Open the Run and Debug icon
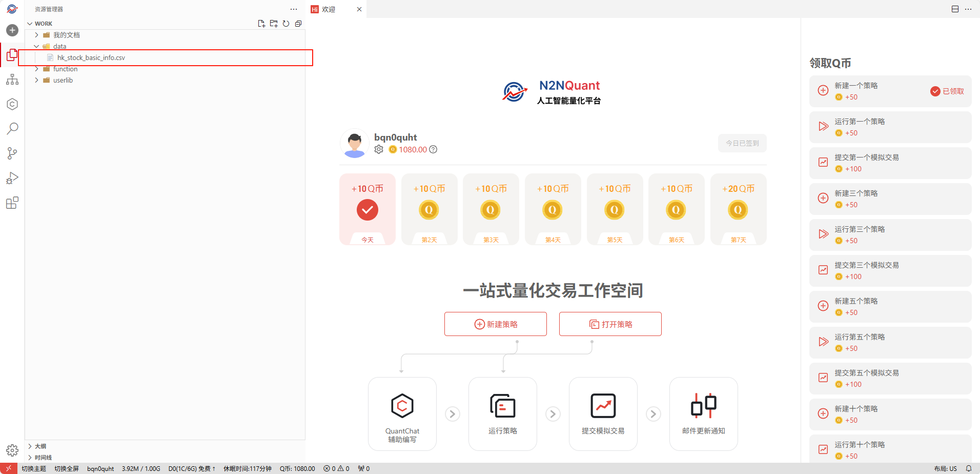 point(12,178)
